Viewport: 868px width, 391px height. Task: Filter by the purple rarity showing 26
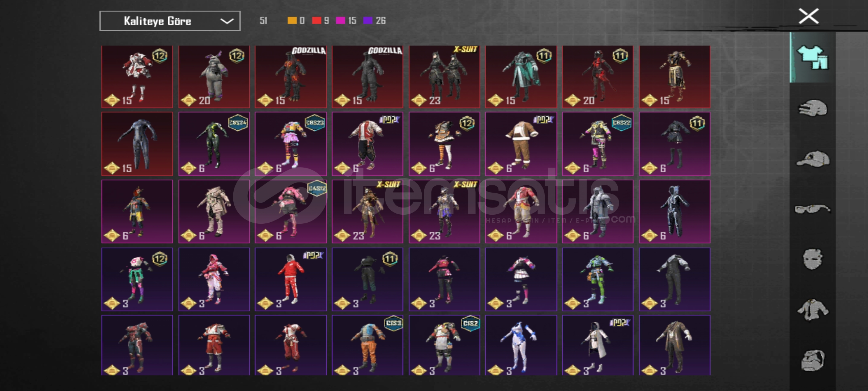point(367,20)
